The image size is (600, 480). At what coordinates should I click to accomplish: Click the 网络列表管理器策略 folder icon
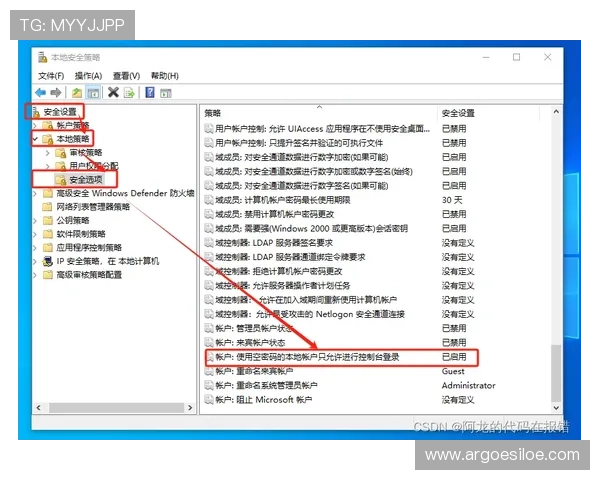point(47,207)
